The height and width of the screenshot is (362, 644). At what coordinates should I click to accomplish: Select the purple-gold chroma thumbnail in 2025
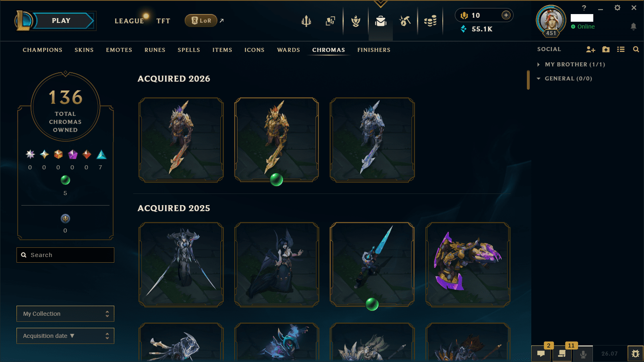(x=468, y=264)
